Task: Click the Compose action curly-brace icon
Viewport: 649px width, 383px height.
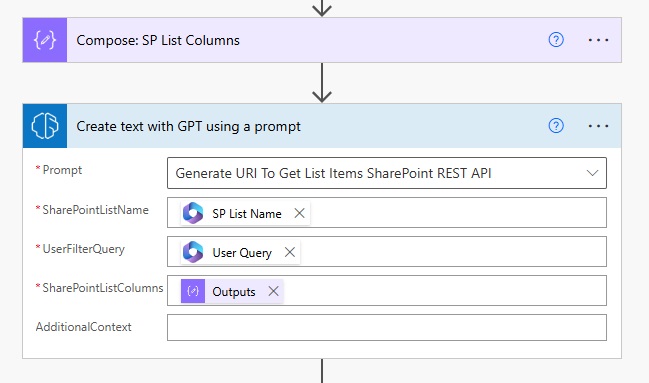Action: click(45, 40)
